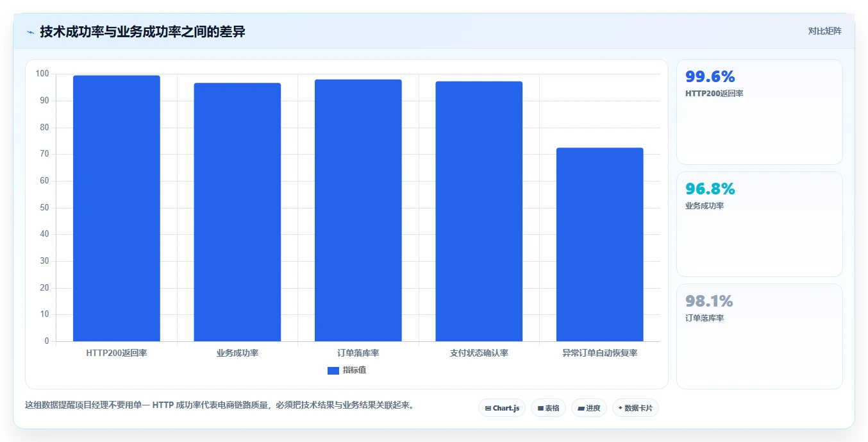Toggle the 指标值 legend swatch

point(333,370)
